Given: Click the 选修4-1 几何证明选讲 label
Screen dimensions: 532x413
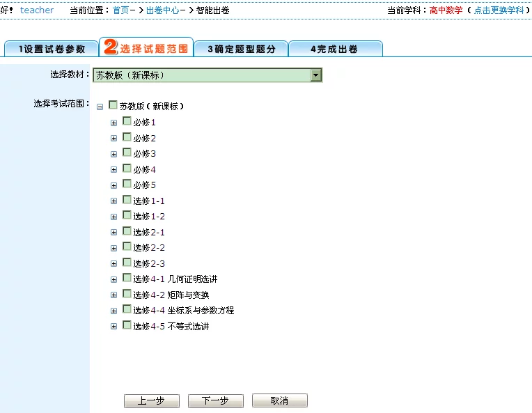Looking at the screenshot, I should point(175,279).
